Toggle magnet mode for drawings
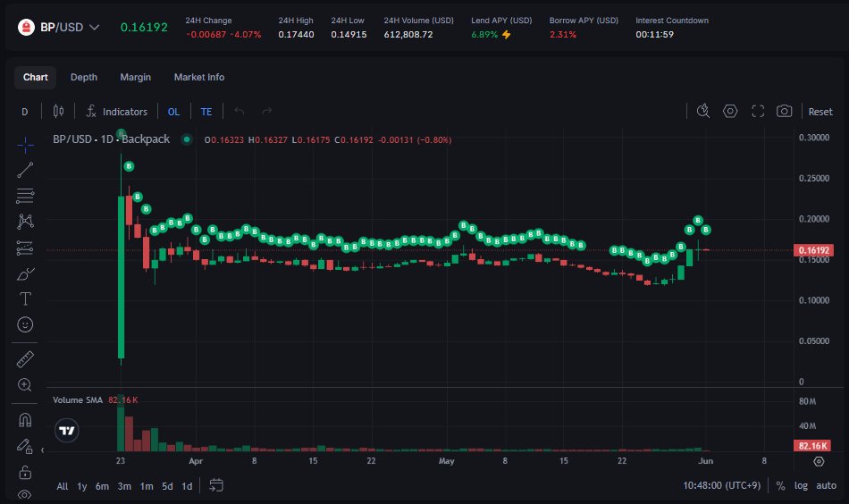 [x=25, y=419]
